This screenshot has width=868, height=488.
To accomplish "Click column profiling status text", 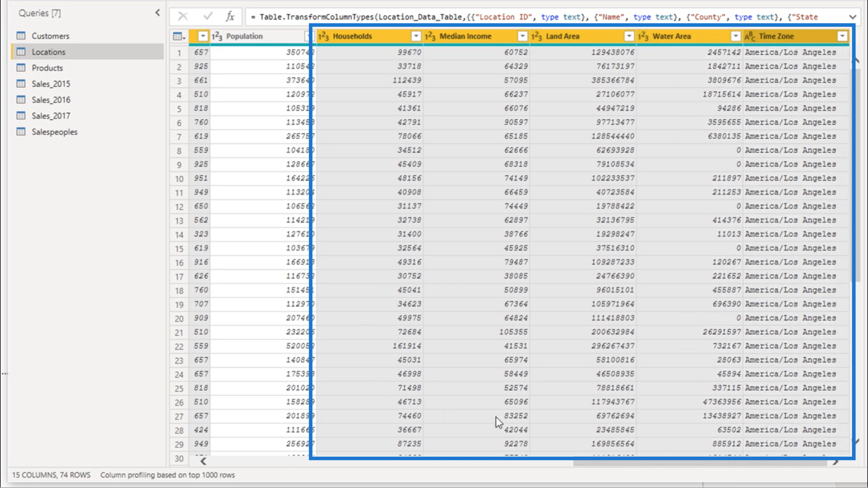I will coord(168,475).
